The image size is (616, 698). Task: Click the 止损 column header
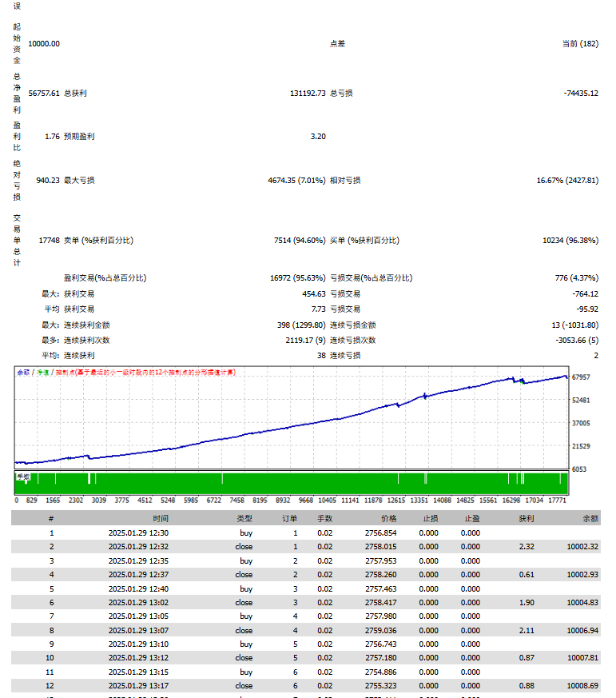pos(431,519)
